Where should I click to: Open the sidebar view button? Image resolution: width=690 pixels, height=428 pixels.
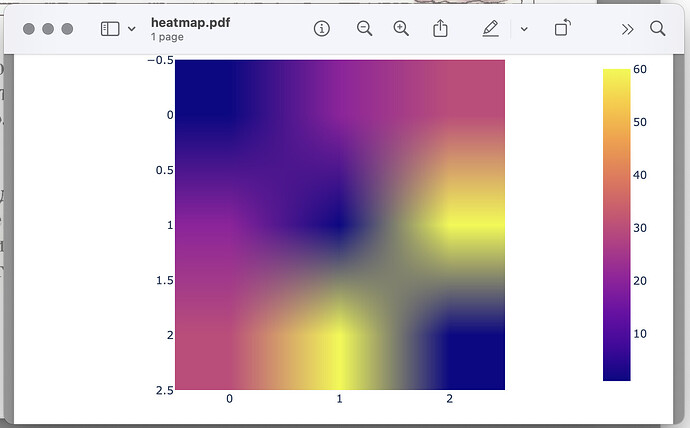[x=110, y=29]
